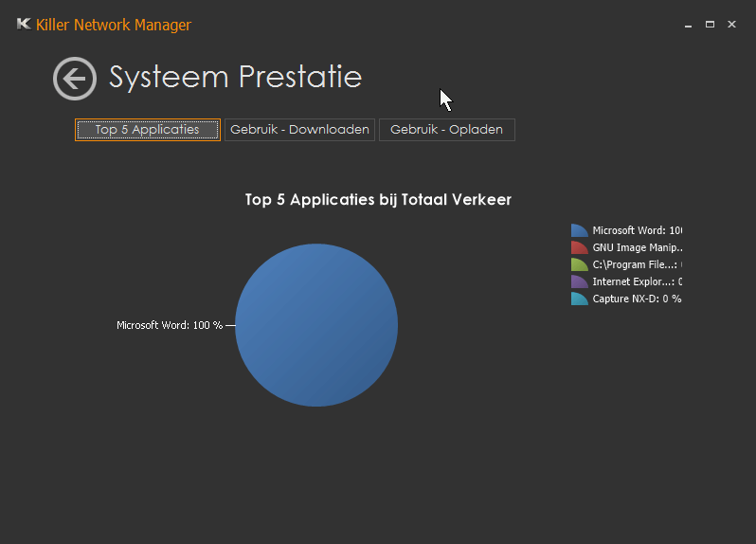Maximize the Killer Network Manager window

(x=710, y=24)
